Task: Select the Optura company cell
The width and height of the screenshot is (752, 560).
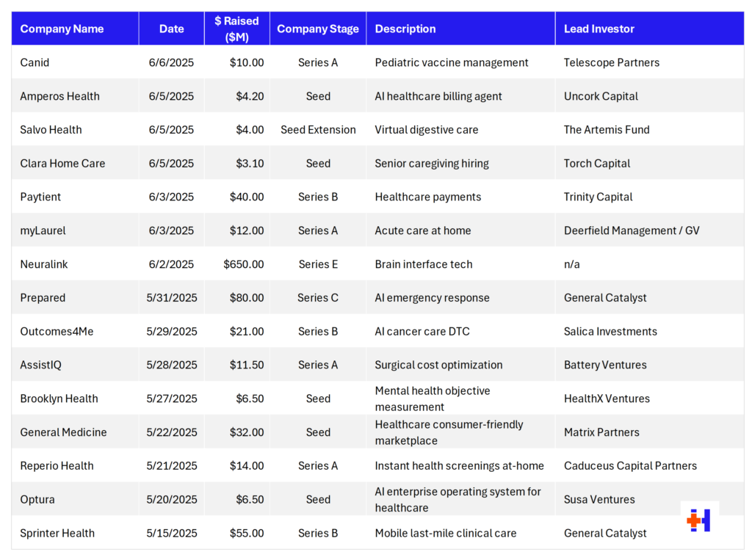Action: 76,499
